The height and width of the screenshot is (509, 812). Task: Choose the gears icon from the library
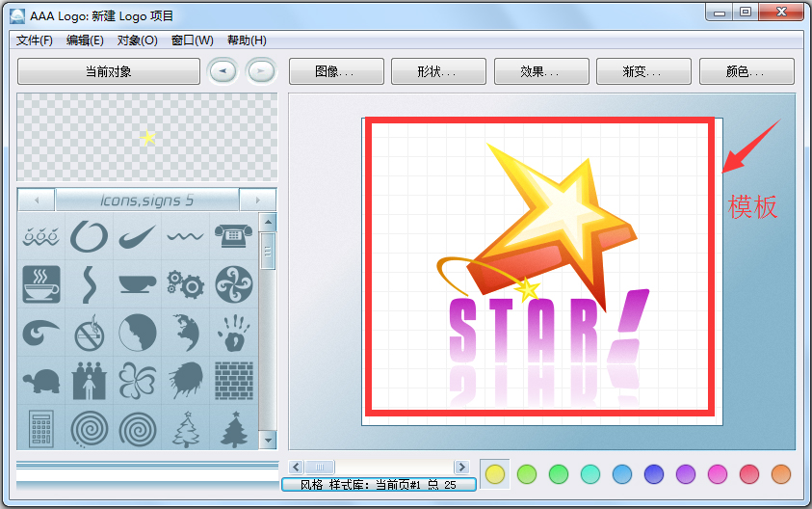[184, 284]
